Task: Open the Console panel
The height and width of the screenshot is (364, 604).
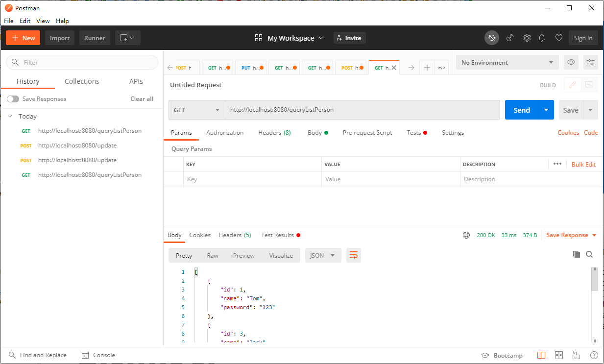Action: click(x=98, y=355)
